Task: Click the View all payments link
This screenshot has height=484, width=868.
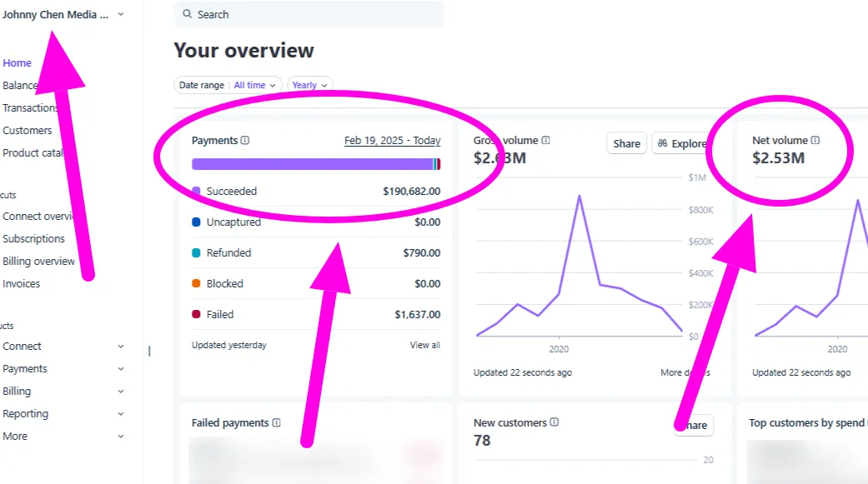Action: coord(424,345)
